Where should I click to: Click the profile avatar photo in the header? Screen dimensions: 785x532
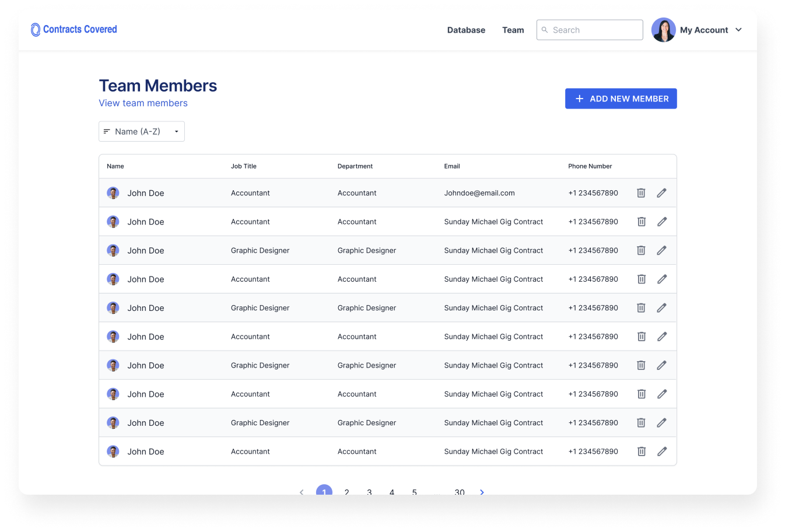click(664, 30)
